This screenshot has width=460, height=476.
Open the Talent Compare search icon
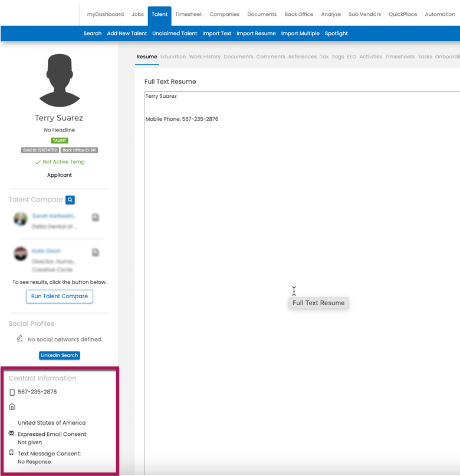click(x=70, y=200)
